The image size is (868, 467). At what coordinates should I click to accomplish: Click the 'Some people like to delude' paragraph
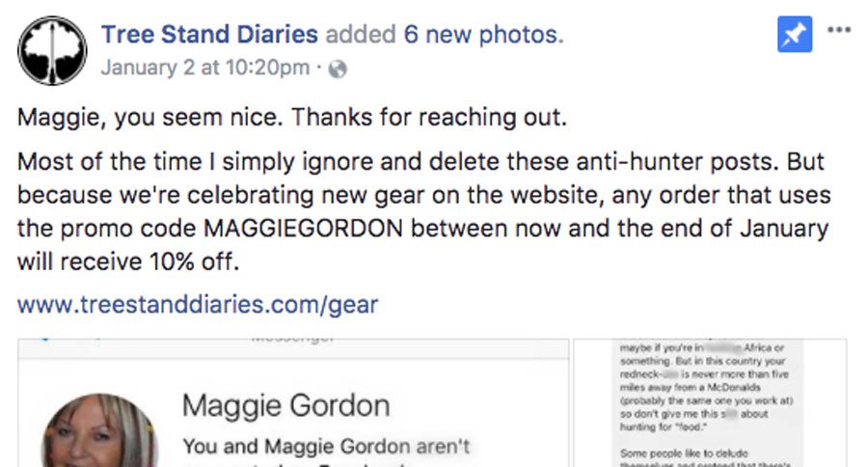point(684,453)
